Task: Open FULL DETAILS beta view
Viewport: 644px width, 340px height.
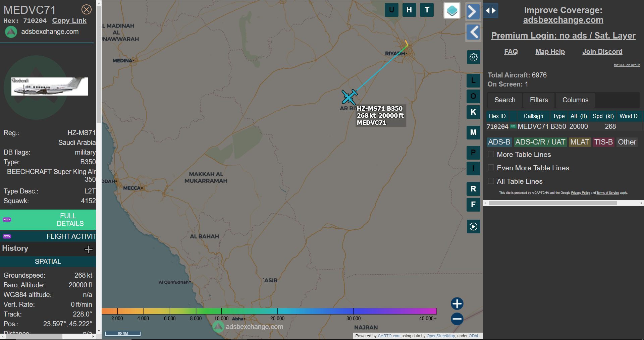Action: coord(48,220)
